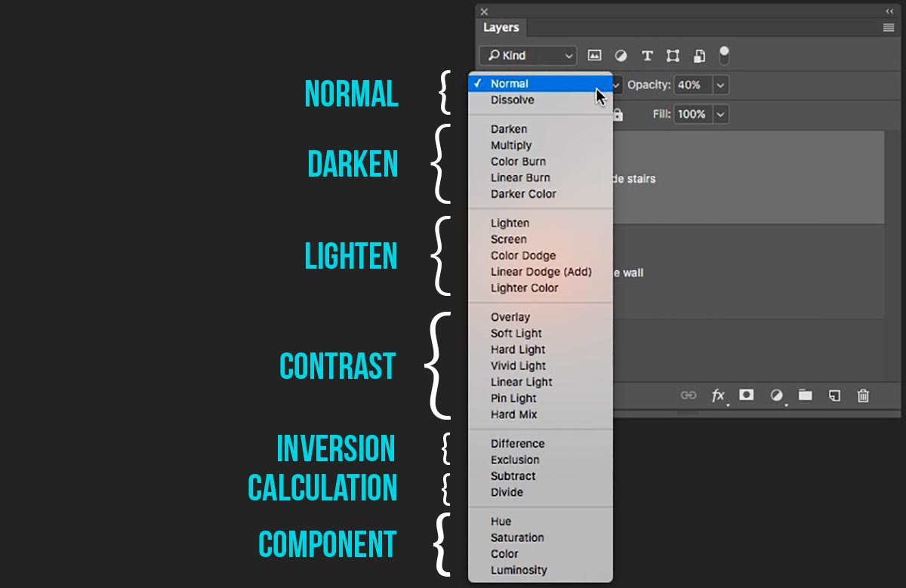
Task: Click the Create new group folder icon
Action: coord(805,395)
